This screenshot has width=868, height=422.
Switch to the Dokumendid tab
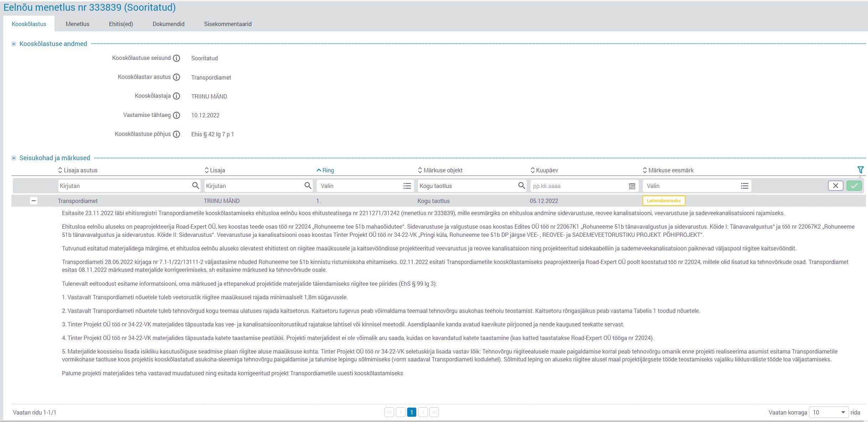169,24
